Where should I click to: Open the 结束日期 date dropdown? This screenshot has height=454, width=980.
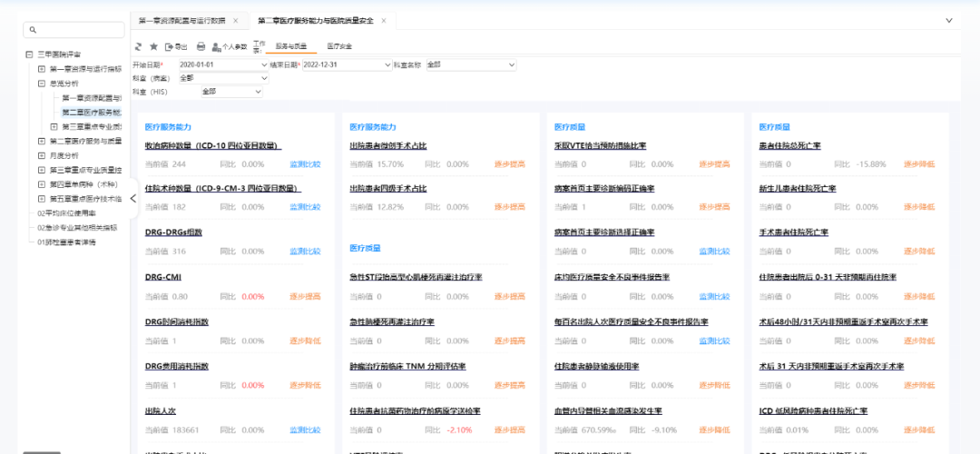pos(388,64)
